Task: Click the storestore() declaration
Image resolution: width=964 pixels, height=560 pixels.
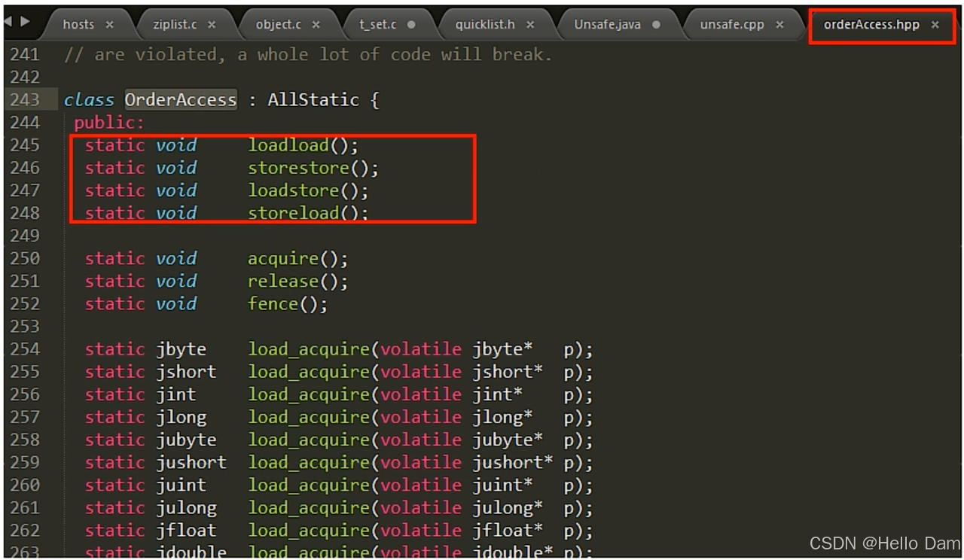Action: (x=313, y=167)
